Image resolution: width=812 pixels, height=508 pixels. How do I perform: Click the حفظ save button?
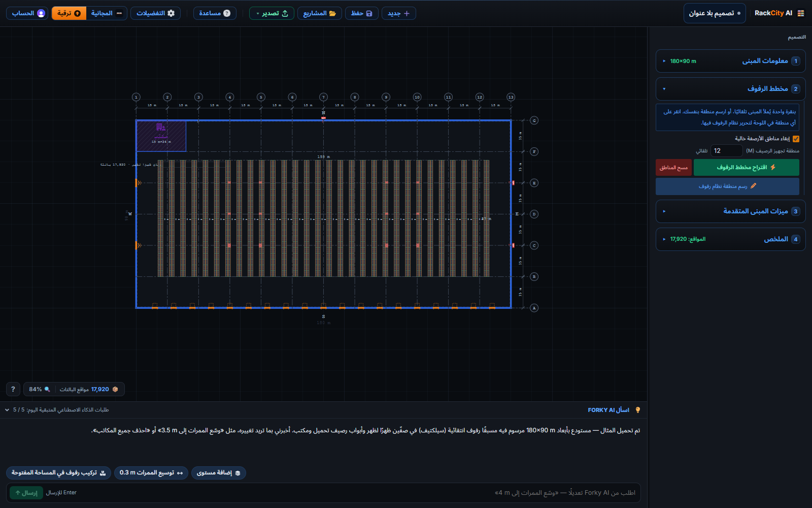coord(362,13)
